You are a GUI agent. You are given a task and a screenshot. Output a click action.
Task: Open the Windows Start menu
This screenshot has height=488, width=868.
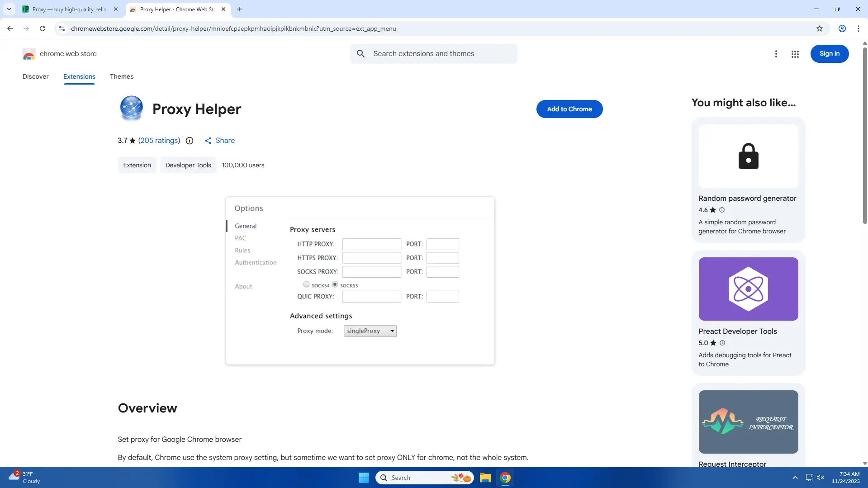click(364, 478)
